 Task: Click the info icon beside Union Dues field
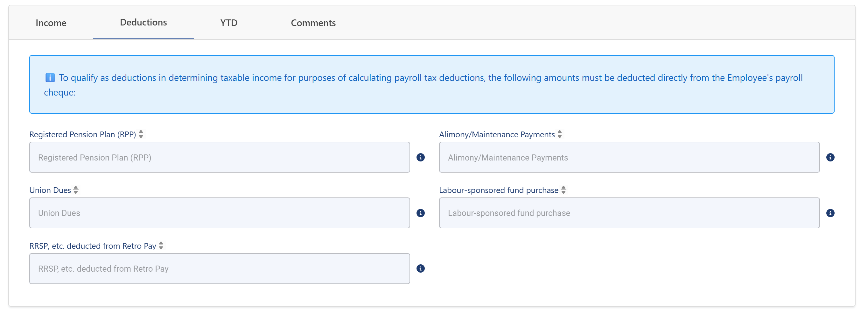421,213
